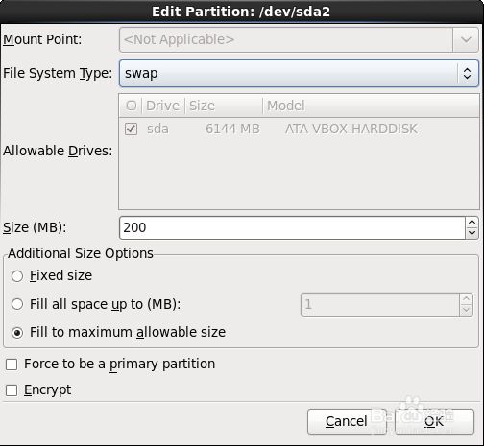Toggle the sda drive checkbox
Image resolution: width=484 pixels, height=448 pixels.
(x=131, y=130)
